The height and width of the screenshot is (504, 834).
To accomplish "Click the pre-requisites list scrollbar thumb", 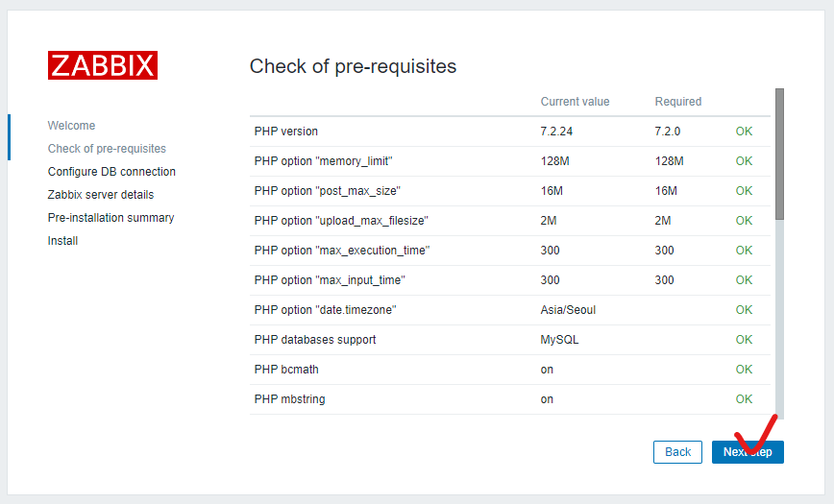I will point(779,154).
